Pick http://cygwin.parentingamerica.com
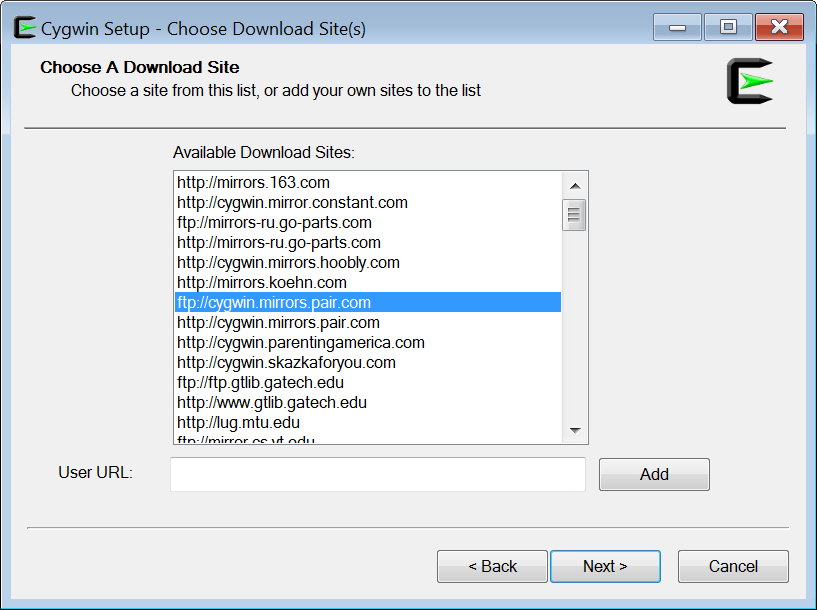This screenshot has width=817, height=610. pyautogui.click(x=368, y=343)
